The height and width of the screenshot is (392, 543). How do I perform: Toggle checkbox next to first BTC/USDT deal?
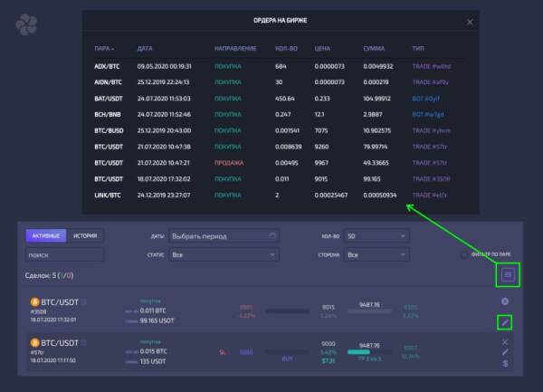click(x=85, y=301)
